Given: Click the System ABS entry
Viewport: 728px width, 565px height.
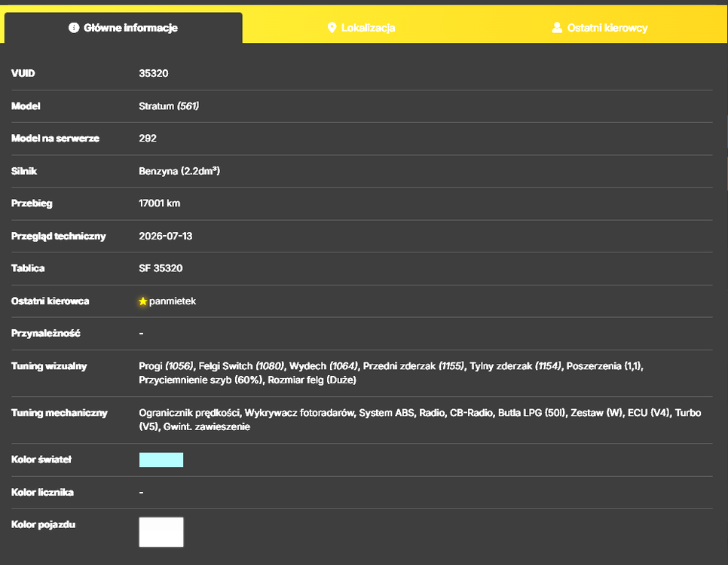Looking at the screenshot, I should point(387,413).
